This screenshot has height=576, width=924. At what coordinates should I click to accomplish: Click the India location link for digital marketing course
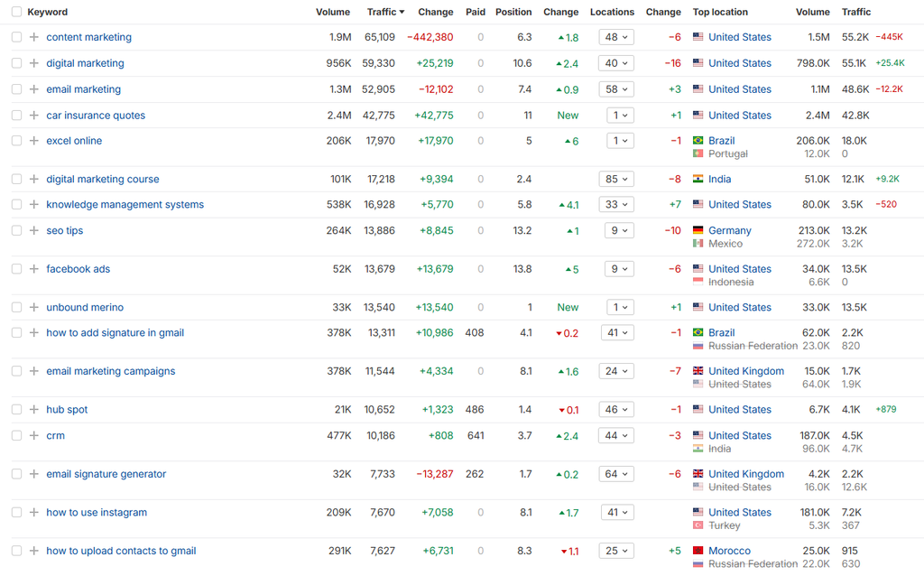[x=719, y=179]
